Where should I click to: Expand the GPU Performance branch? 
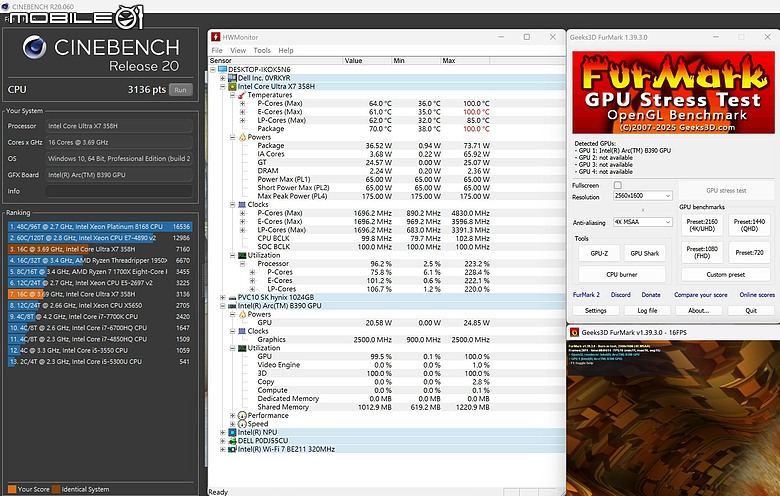[x=232, y=415]
